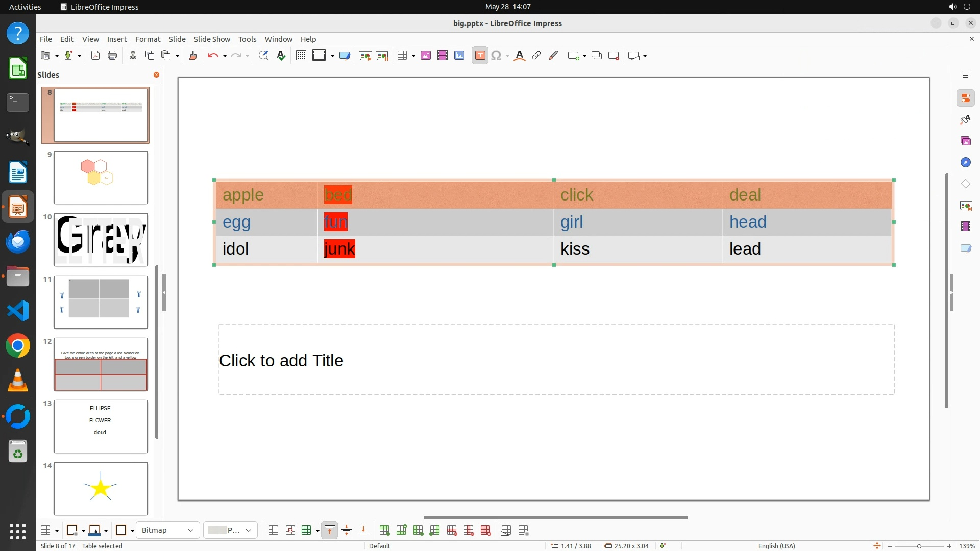Toggle the Display Grid button

pos(301,56)
